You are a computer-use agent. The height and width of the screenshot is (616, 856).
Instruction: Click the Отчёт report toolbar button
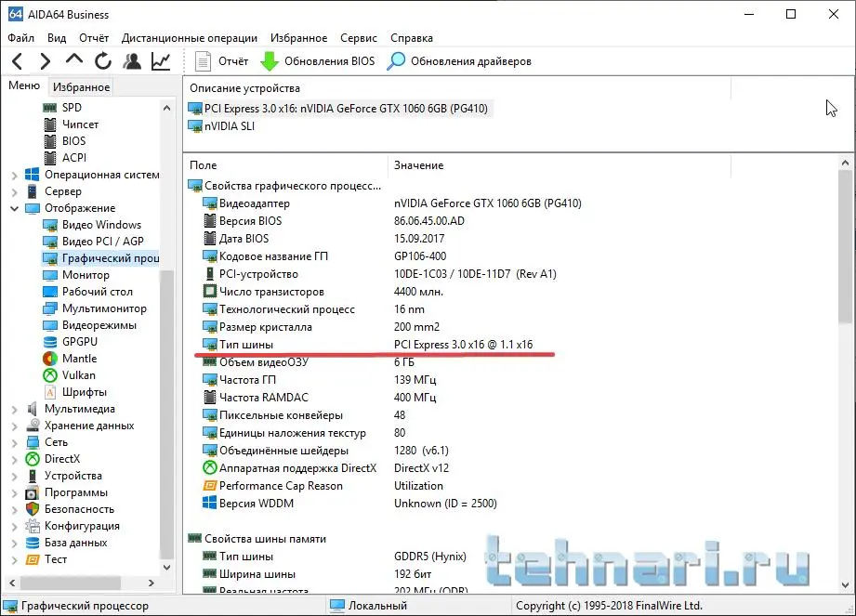(221, 61)
